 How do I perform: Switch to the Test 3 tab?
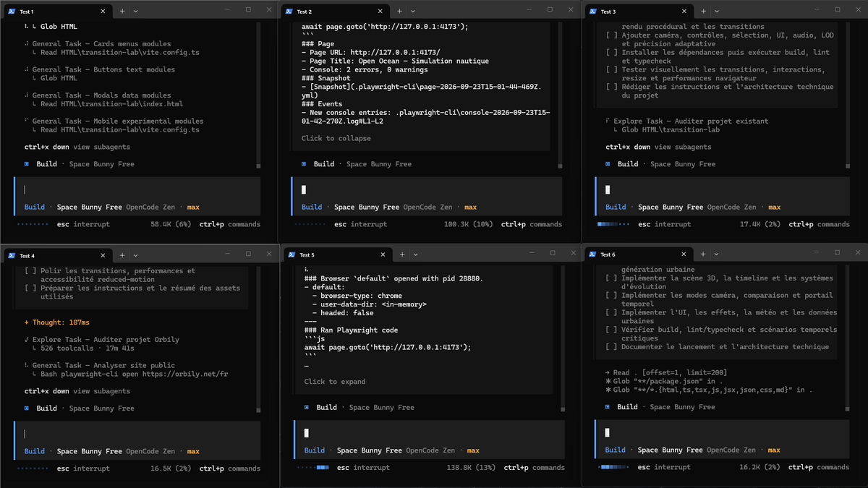[638, 12]
